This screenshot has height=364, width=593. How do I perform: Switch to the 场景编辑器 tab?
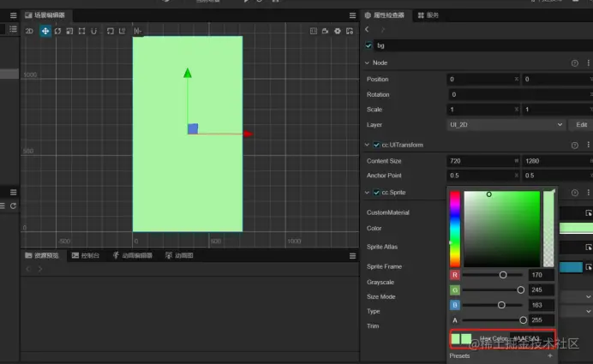(x=45, y=15)
